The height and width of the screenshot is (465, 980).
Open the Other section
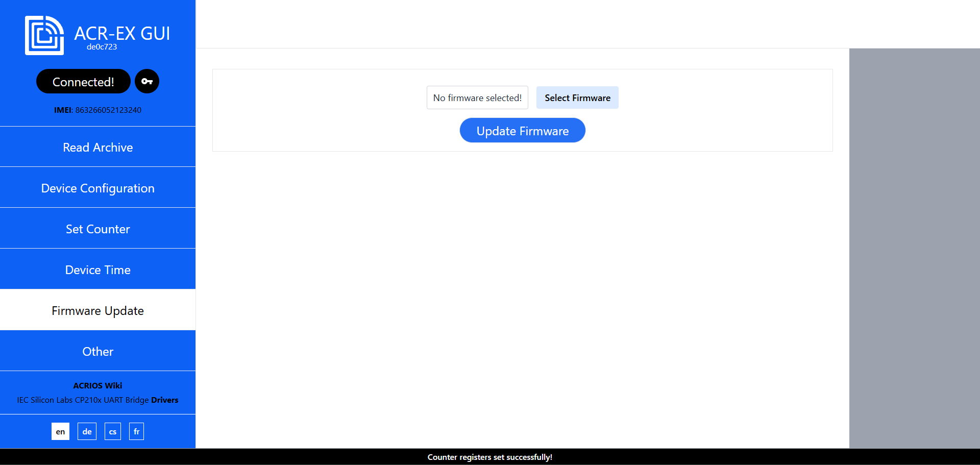point(97,352)
